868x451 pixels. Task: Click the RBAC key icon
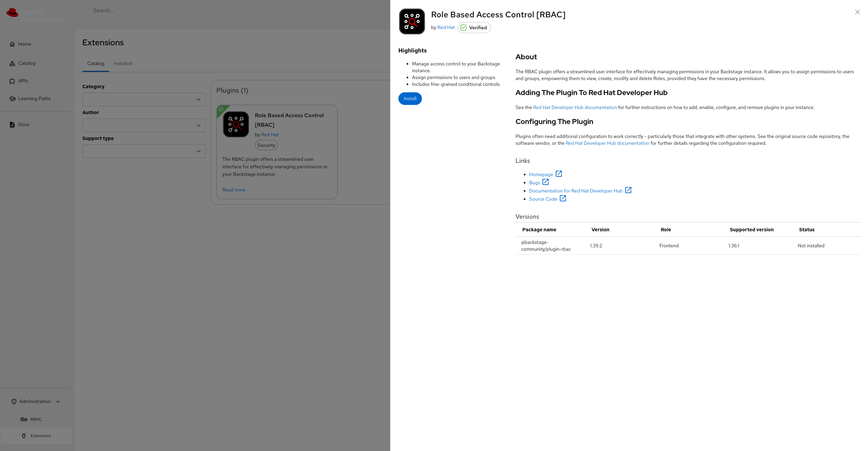pos(24,419)
